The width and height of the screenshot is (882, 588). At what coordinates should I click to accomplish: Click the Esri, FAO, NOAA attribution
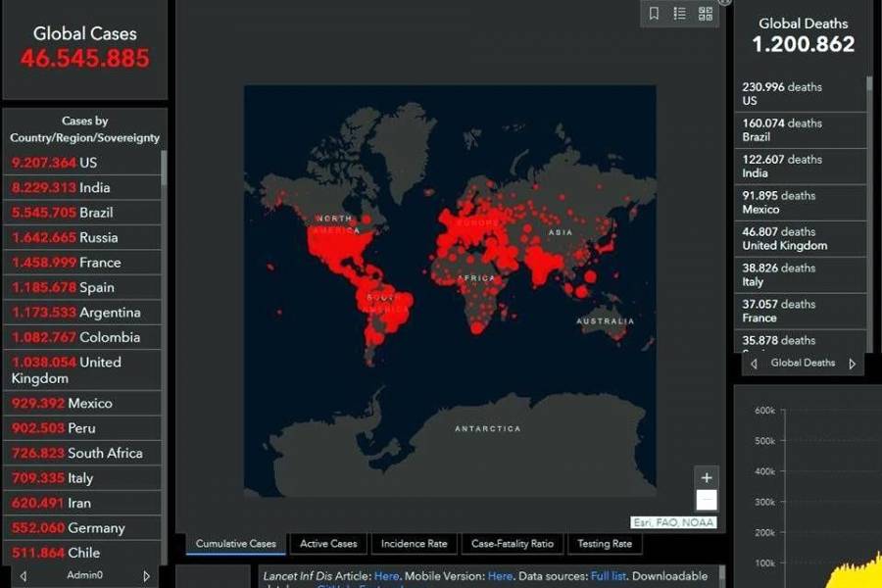pyautogui.click(x=673, y=522)
